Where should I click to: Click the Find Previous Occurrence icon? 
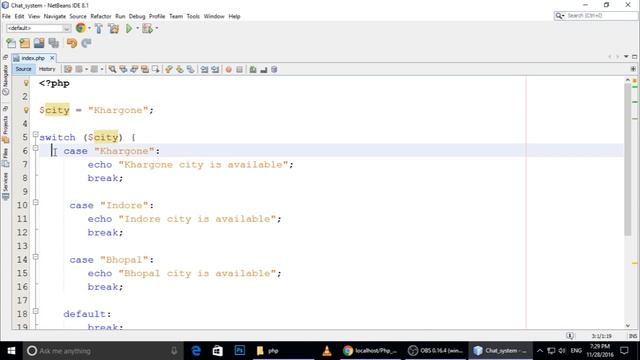tap(123, 69)
